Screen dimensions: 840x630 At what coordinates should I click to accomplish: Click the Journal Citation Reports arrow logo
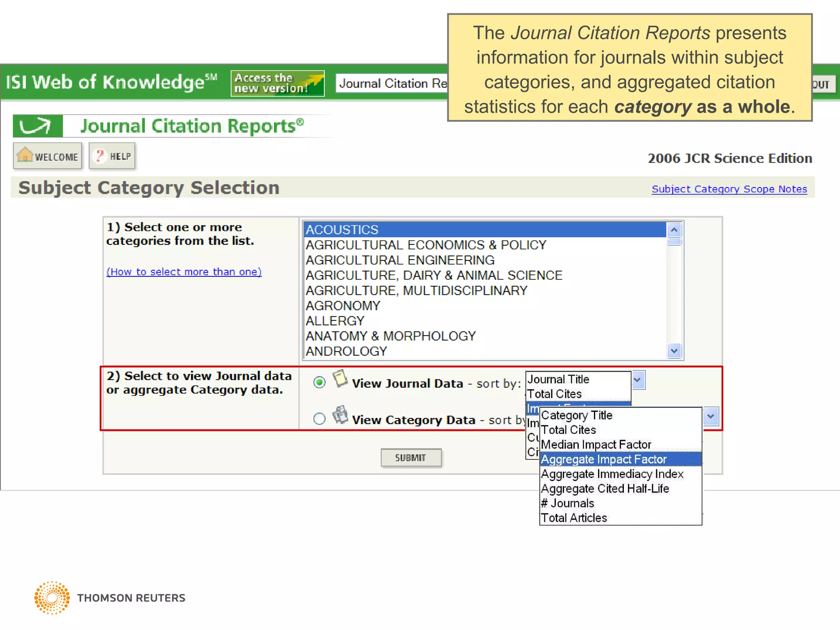(x=38, y=126)
